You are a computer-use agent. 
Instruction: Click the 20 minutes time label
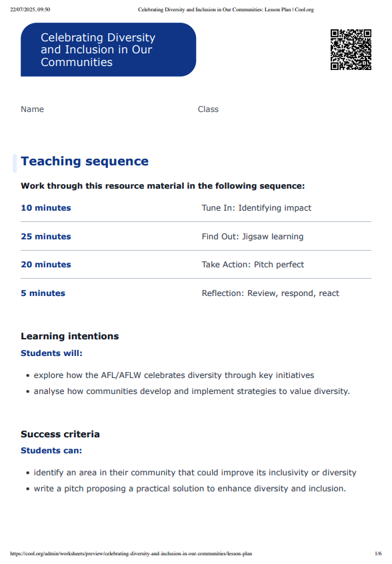(46, 265)
